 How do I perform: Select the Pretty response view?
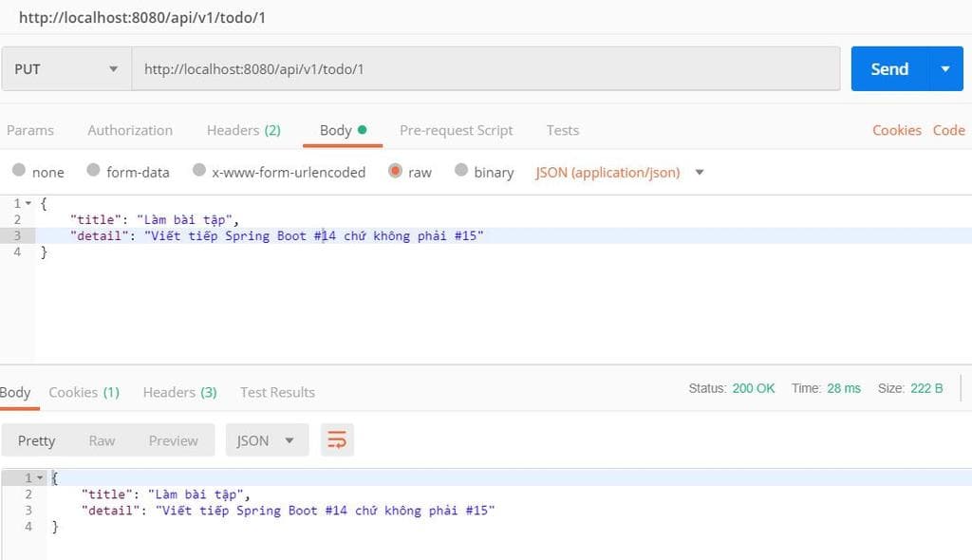(x=37, y=440)
